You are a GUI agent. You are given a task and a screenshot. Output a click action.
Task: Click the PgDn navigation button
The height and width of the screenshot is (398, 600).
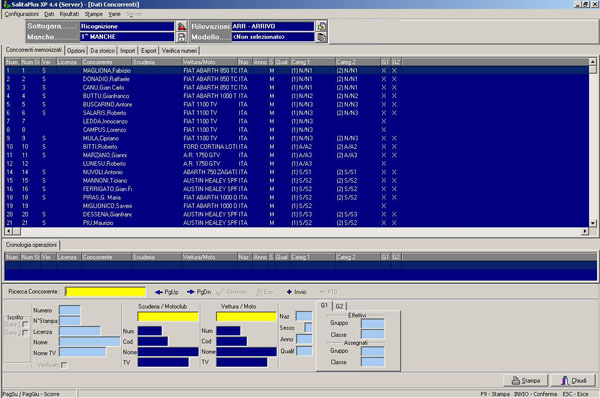(x=199, y=292)
